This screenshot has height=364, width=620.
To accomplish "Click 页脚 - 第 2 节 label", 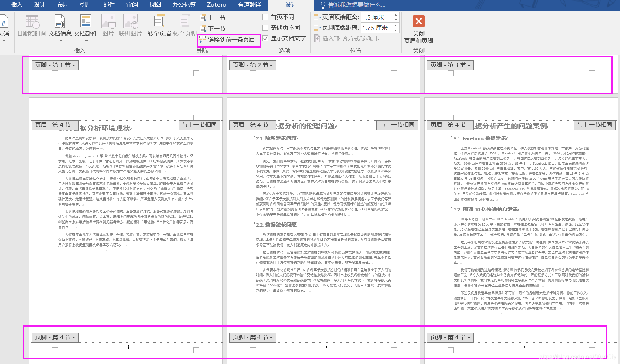I will [253, 65].
